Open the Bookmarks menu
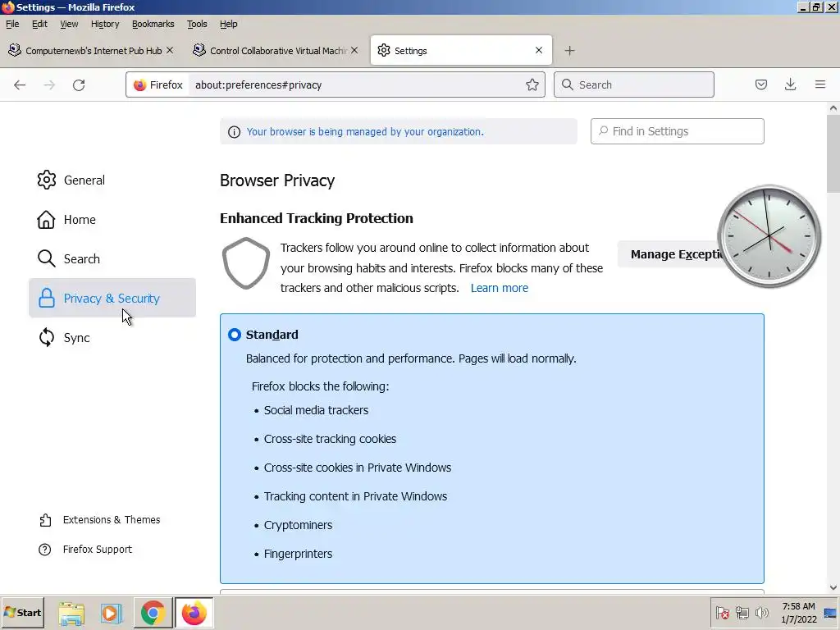Viewport: 840px width, 630px height. point(153,24)
